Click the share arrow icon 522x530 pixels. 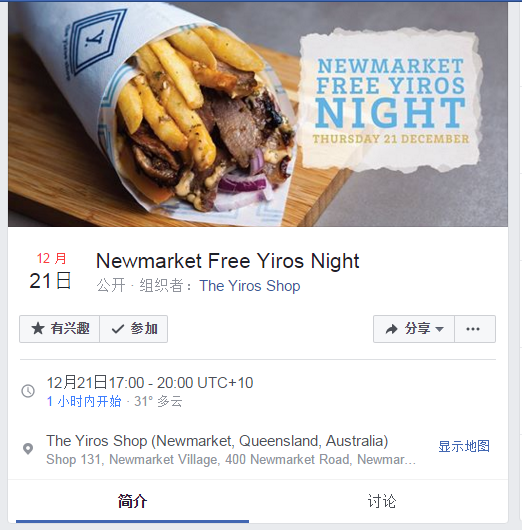[x=392, y=329]
